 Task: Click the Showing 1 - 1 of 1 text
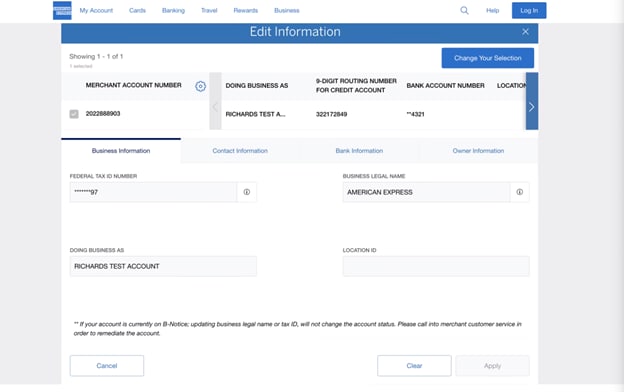click(x=96, y=57)
